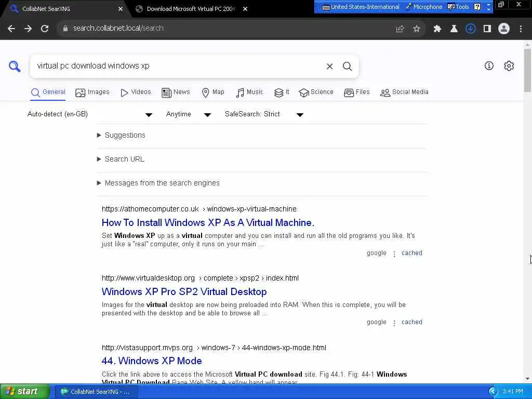Open Chrome Labs flask icon
This screenshot has width=532, height=399.
pos(454,29)
